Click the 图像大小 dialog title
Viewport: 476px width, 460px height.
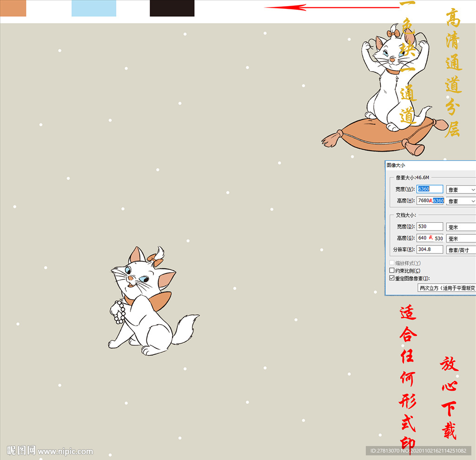click(x=396, y=165)
